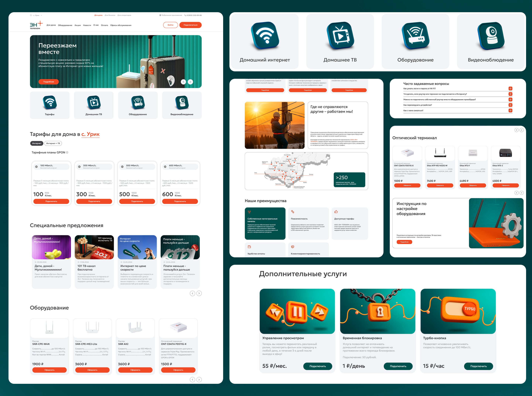Click the Войти button
Image resolution: width=532 pixels, height=396 pixels.
coord(170,25)
